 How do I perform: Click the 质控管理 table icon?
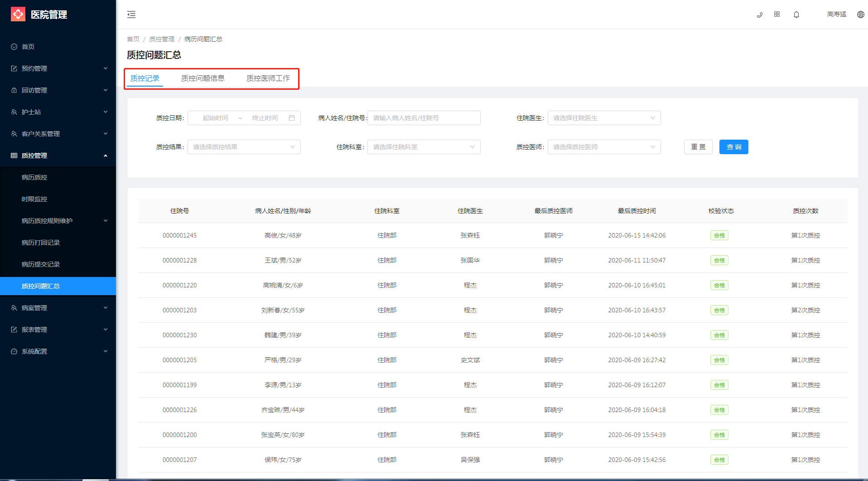[x=14, y=155]
